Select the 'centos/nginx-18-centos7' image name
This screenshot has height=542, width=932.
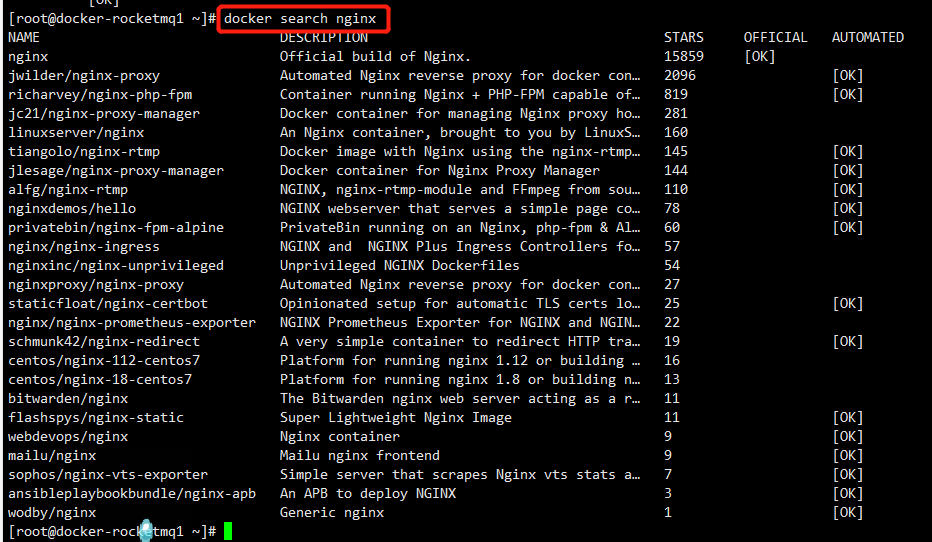(100, 380)
